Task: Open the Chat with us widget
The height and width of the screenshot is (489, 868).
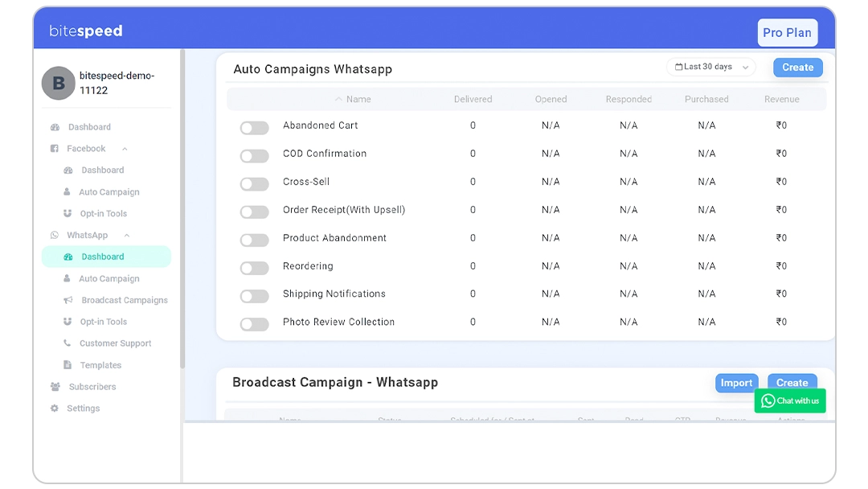Action: pyautogui.click(x=790, y=401)
